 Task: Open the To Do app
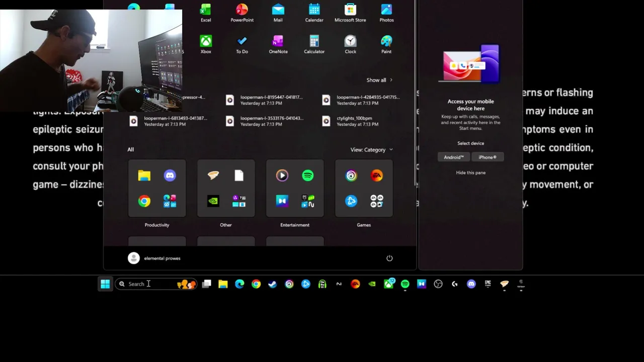click(x=242, y=45)
